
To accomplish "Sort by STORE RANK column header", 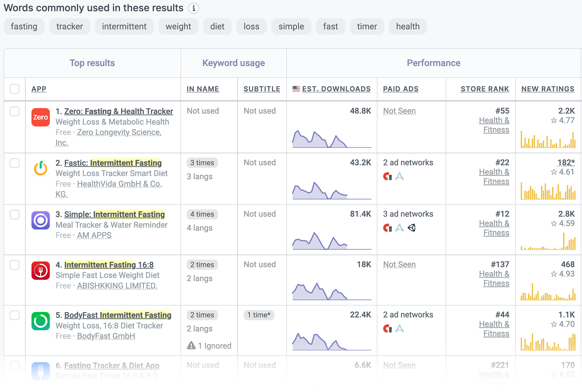I will tap(485, 89).
